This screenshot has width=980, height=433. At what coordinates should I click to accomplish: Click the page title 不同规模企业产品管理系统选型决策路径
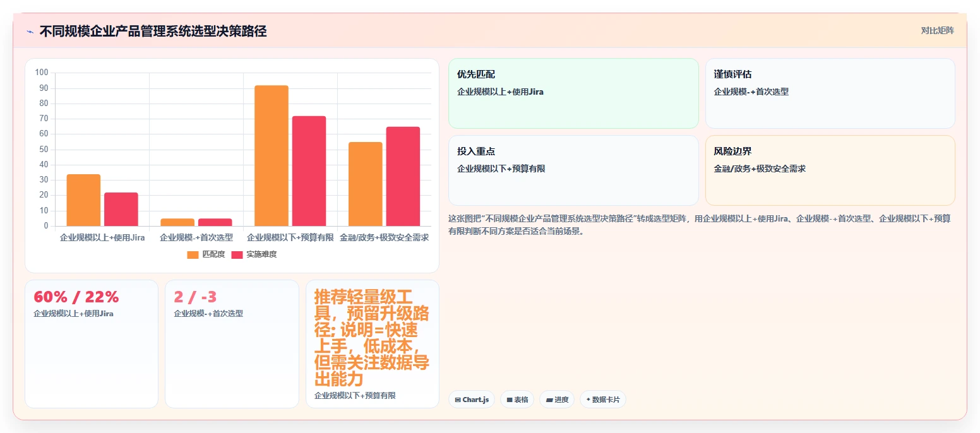point(153,32)
